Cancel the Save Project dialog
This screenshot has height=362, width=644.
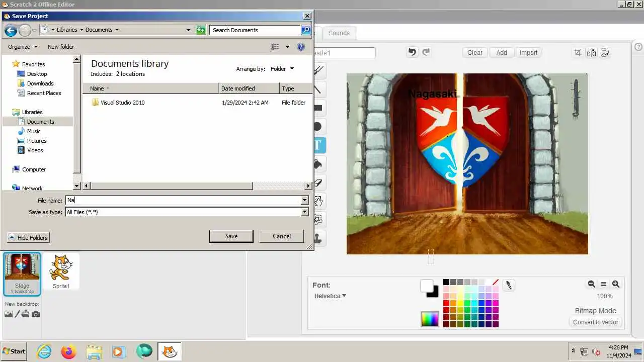pyautogui.click(x=282, y=236)
